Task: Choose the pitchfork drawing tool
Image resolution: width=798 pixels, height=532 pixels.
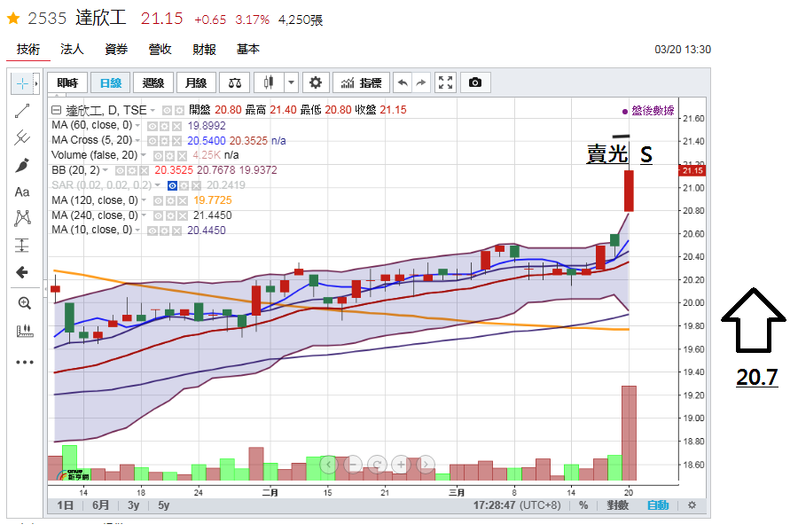Action: (x=22, y=137)
